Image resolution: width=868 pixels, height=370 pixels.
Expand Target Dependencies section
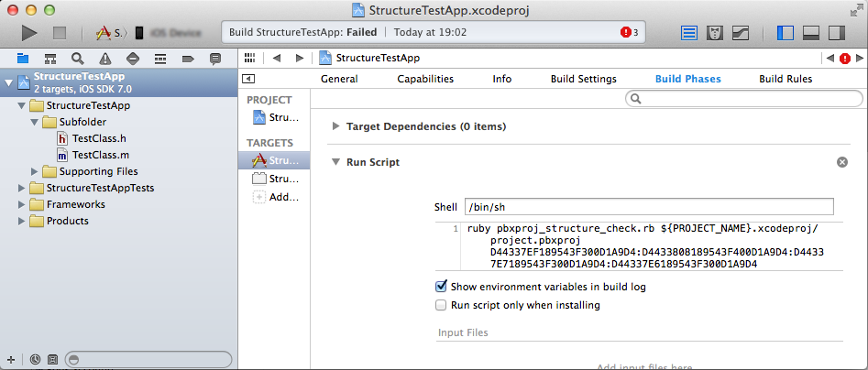[335, 126]
